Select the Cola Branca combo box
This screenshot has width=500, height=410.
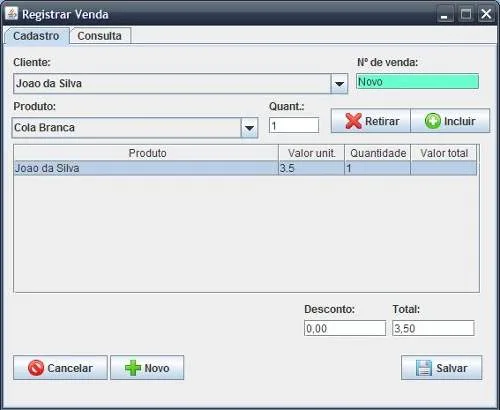(135, 128)
